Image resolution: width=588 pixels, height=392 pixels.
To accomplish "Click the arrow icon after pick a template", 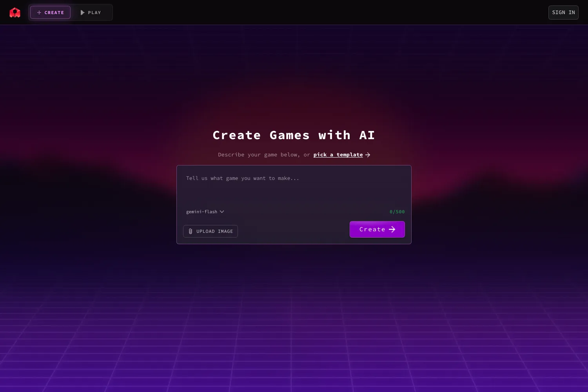I will (x=368, y=155).
